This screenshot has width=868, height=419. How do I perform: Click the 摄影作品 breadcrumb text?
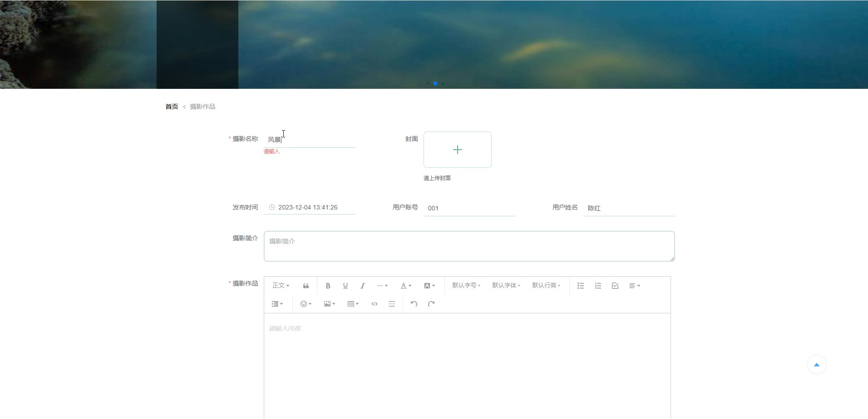click(202, 107)
